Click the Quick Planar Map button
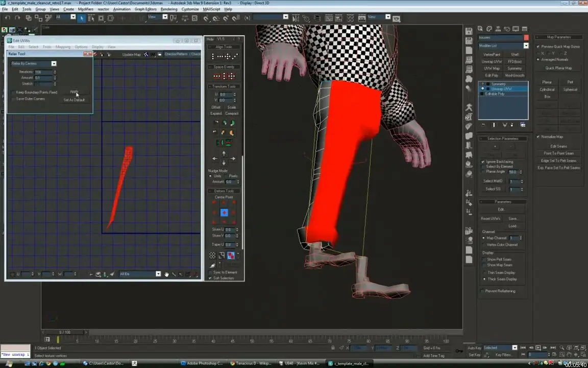The height and width of the screenshot is (368, 588). 558,68
